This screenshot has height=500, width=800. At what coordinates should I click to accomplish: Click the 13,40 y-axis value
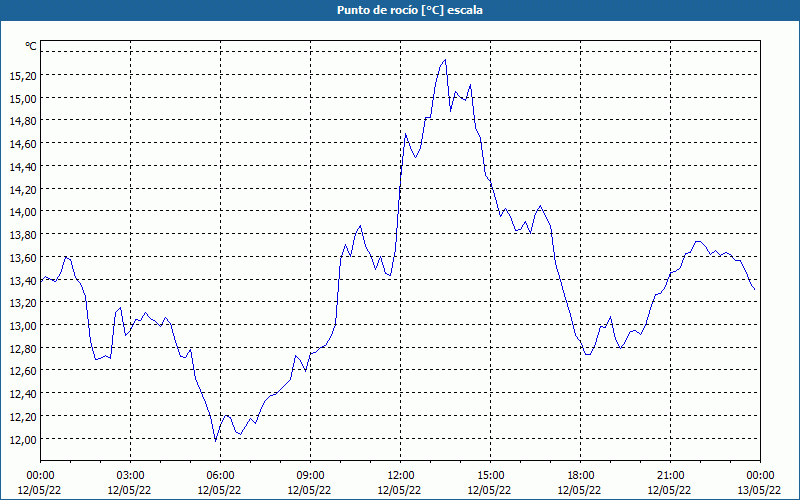pyautogui.click(x=23, y=280)
